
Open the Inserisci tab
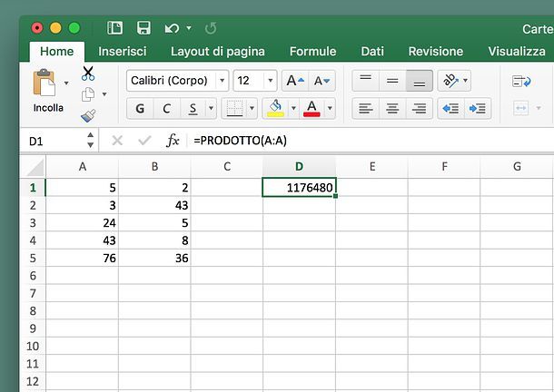[x=123, y=52]
